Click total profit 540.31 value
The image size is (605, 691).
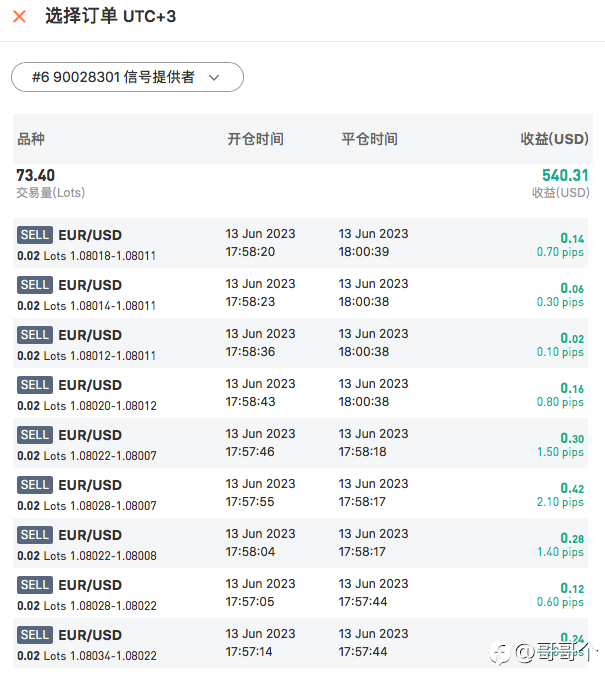565,176
